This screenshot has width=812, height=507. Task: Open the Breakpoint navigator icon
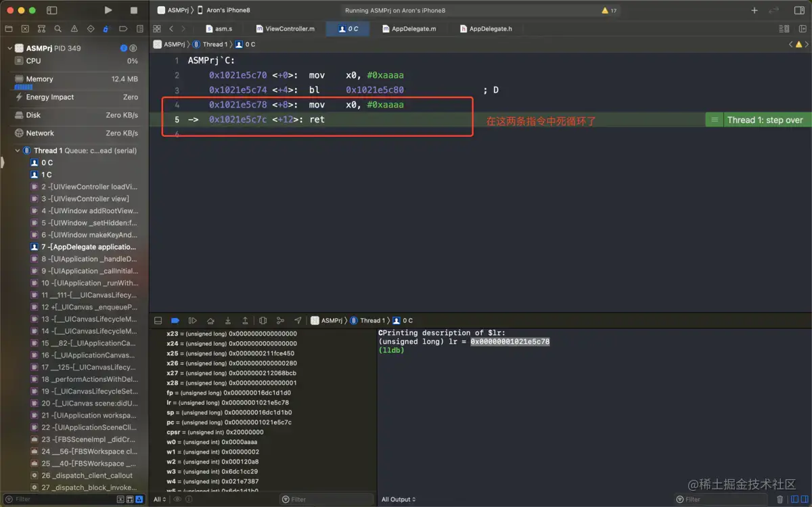122,29
